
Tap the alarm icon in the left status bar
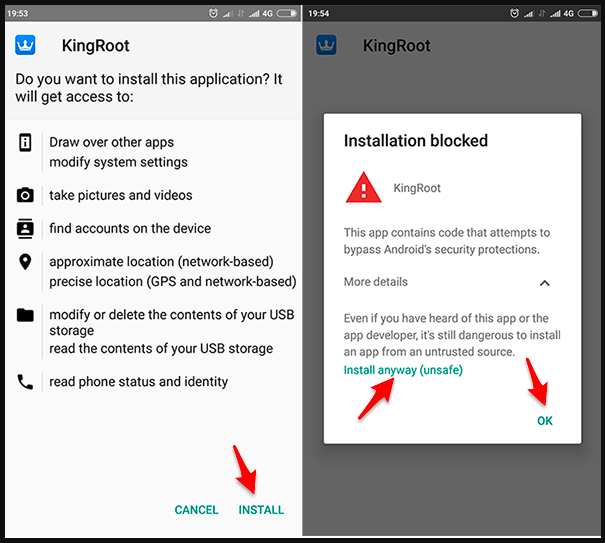click(x=213, y=14)
